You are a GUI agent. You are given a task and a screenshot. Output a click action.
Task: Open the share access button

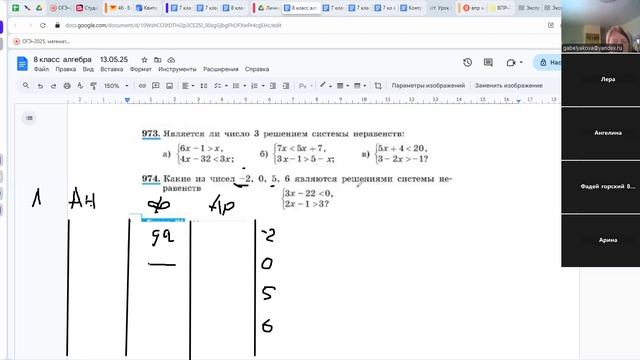(x=548, y=62)
